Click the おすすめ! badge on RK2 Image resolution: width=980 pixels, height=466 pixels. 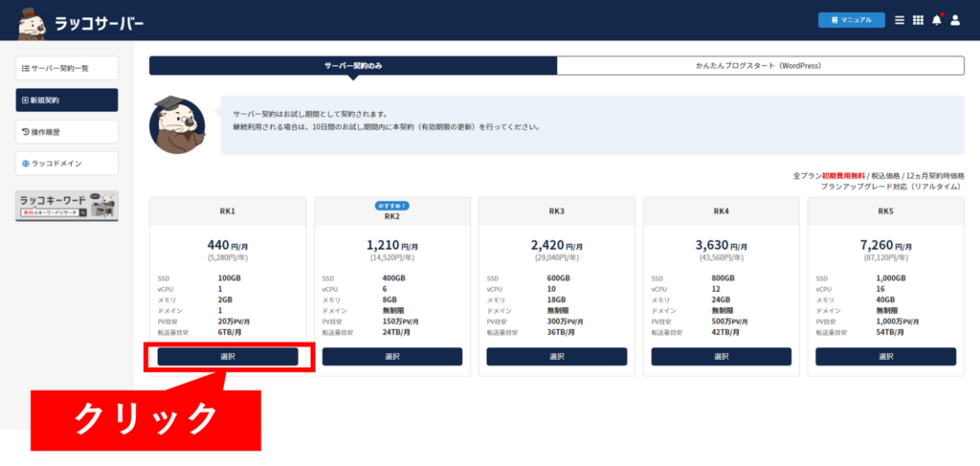392,205
